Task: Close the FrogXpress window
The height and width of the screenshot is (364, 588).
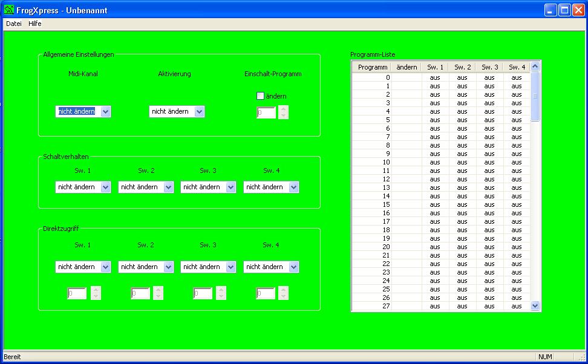Action: point(578,10)
